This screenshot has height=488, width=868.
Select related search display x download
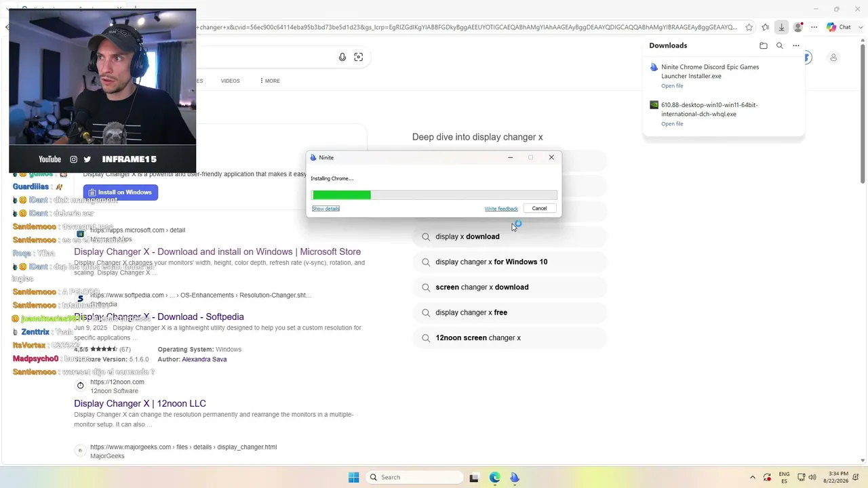click(510, 237)
